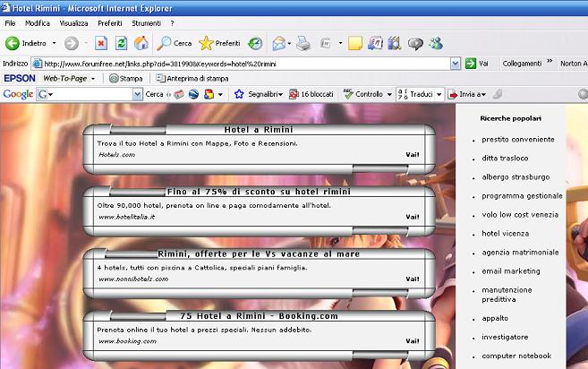
Task: Expand the Collegamenti chevron
Action: pos(550,61)
